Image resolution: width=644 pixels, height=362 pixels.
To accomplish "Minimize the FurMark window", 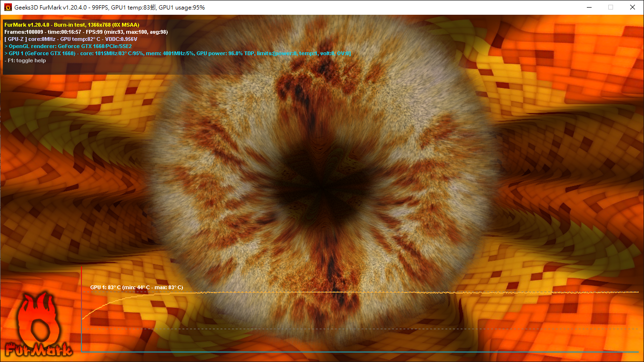I will click(x=589, y=8).
